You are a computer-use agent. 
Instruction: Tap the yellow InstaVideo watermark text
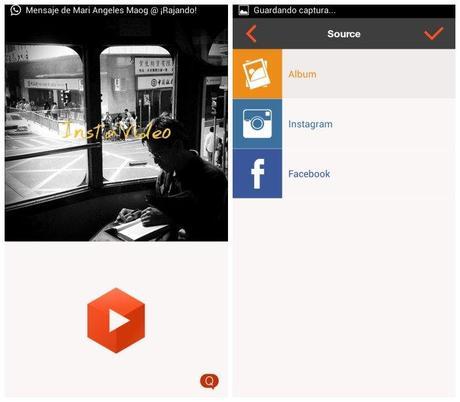click(116, 131)
